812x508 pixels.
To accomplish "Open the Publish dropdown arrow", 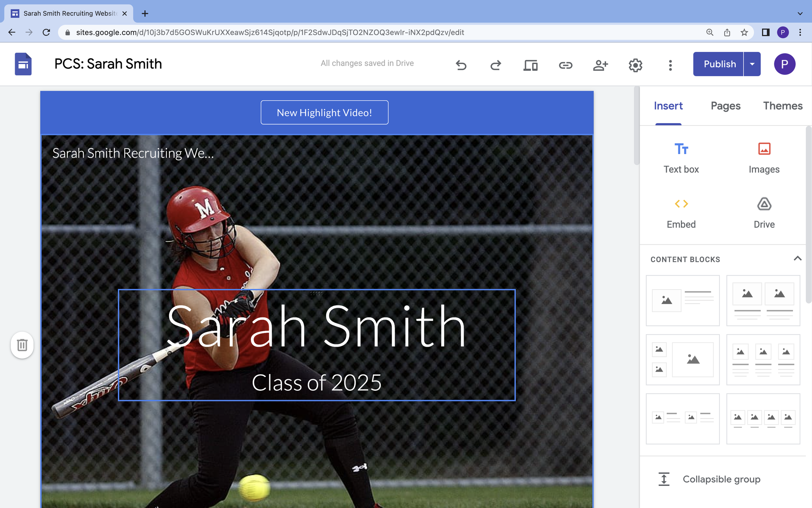I will (752, 64).
